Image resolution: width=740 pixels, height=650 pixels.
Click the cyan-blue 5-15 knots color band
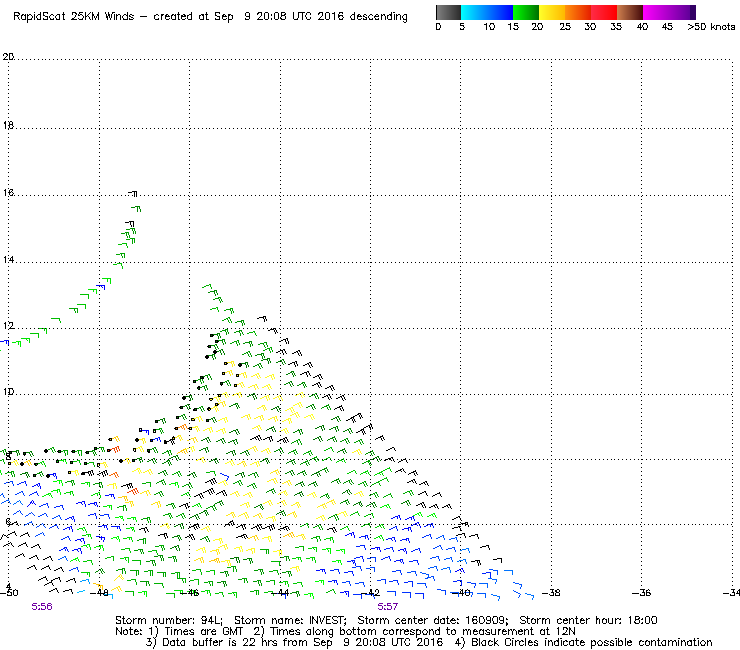tap(487, 12)
